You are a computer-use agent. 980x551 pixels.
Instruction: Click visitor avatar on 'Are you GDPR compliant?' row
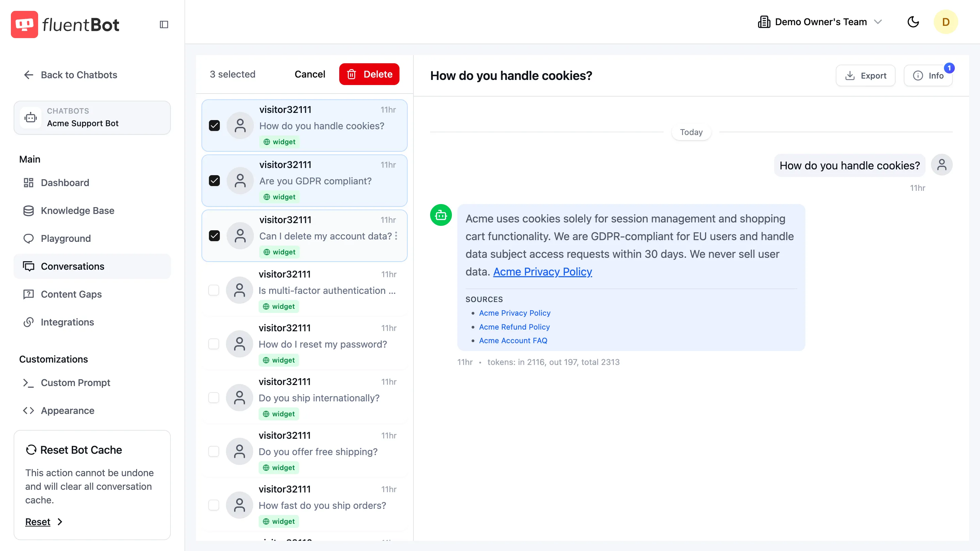point(240,181)
